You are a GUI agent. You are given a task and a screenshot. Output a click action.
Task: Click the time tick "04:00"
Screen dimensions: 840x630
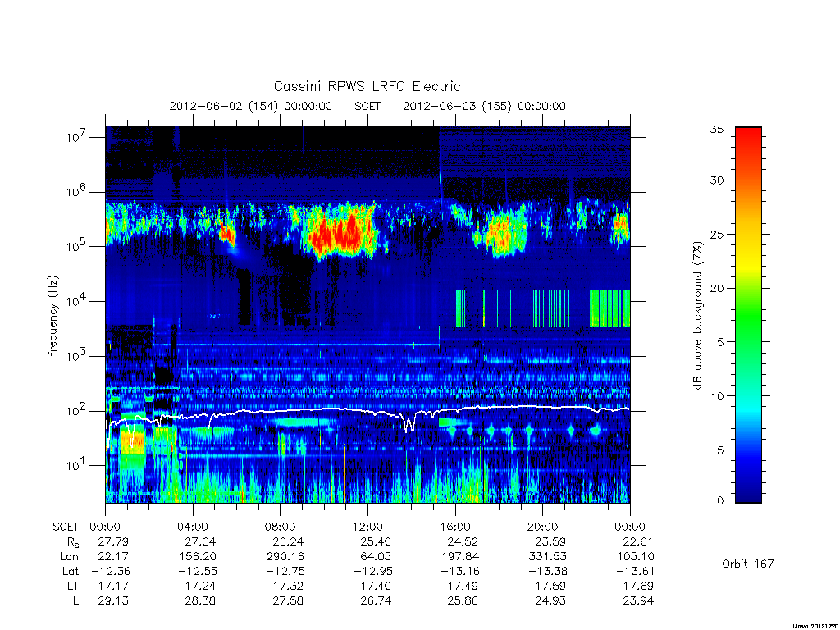point(192,527)
